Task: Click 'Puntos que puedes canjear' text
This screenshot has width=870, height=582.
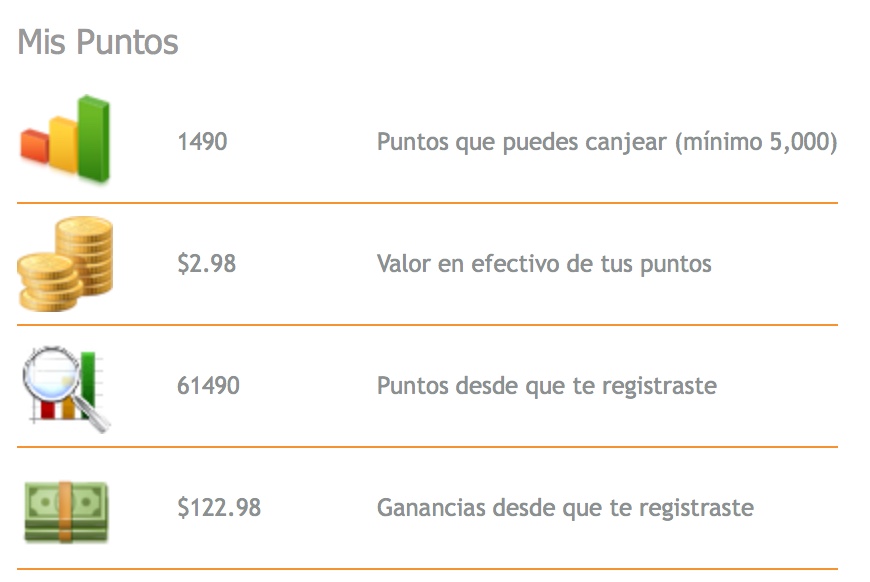Action: tap(522, 142)
